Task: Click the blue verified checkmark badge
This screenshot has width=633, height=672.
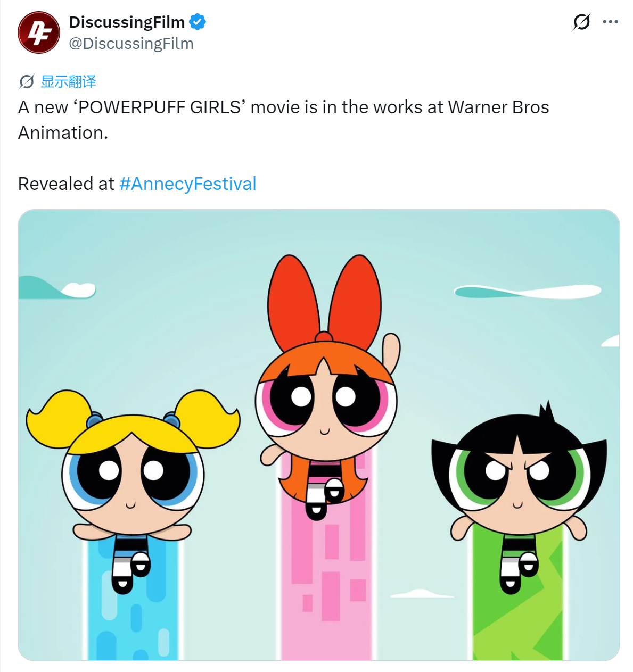Action: click(198, 22)
